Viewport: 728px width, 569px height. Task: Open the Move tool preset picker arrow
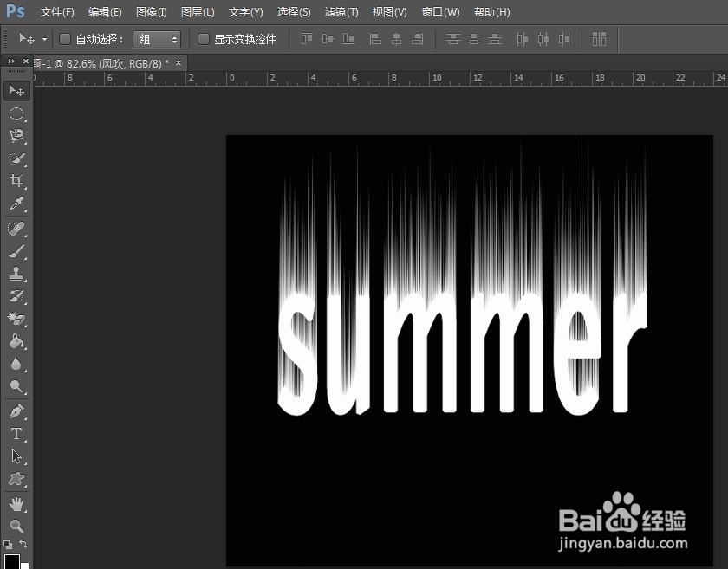pos(44,40)
